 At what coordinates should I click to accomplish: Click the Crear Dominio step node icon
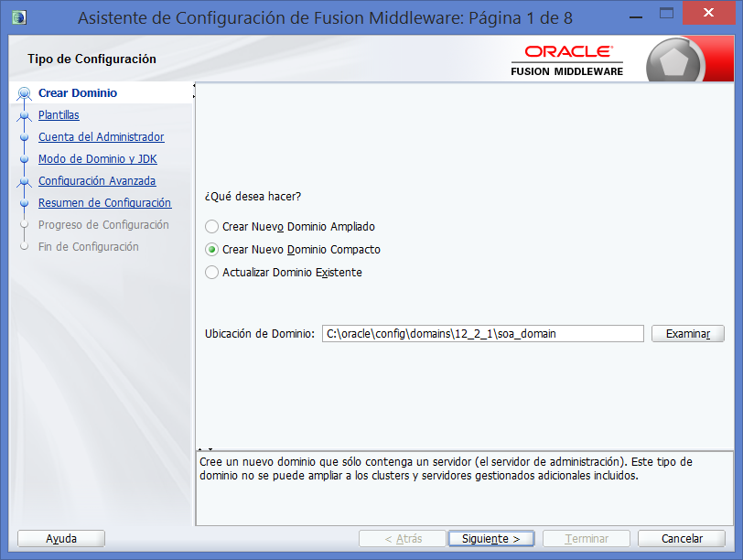coord(24,93)
